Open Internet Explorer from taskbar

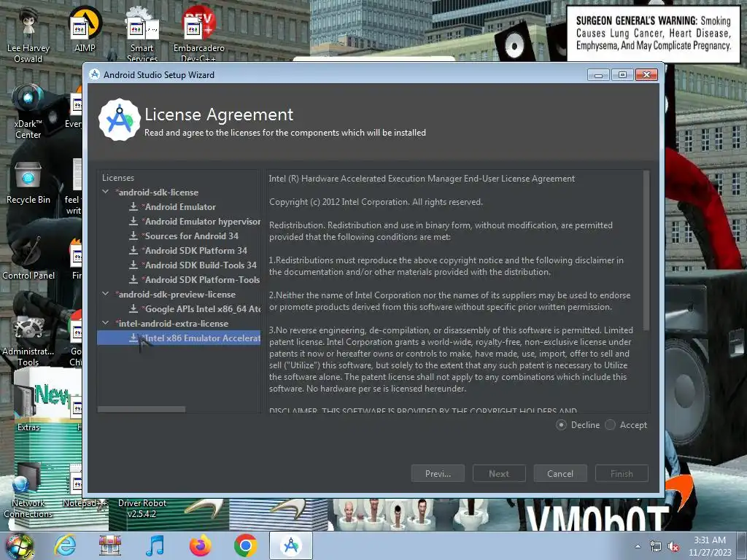[x=65, y=545]
